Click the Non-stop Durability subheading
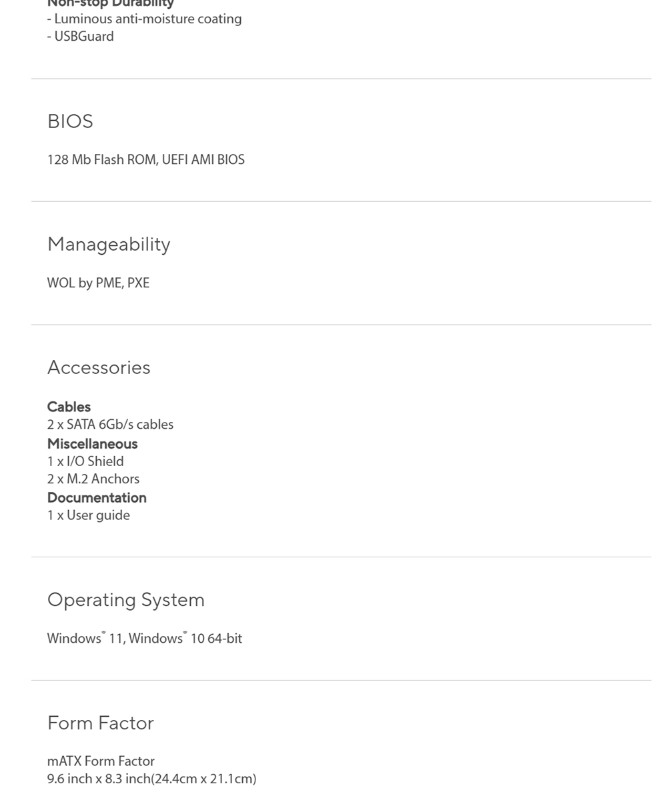 tap(111, 3)
